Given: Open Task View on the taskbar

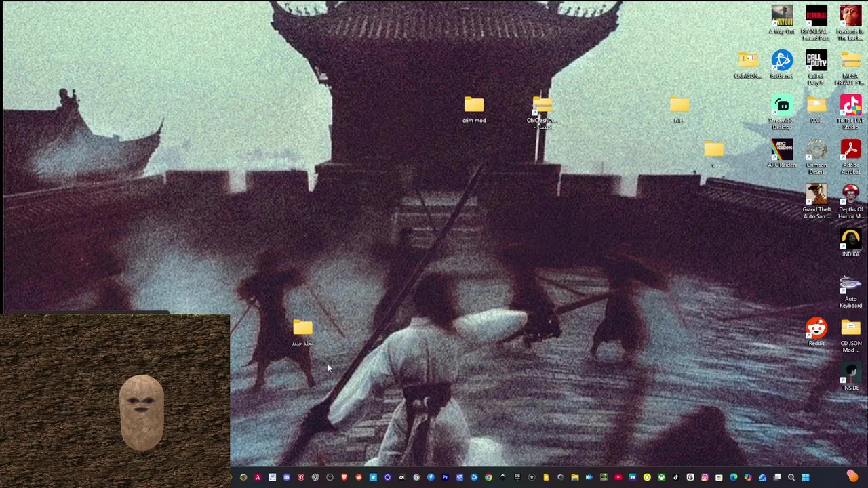Looking at the screenshot, I should 776,478.
